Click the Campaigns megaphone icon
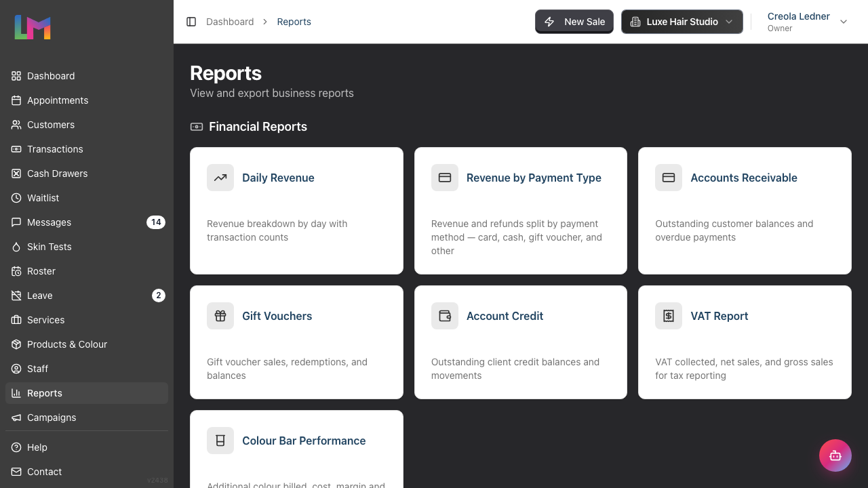868x488 pixels. [x=16, y=418]
